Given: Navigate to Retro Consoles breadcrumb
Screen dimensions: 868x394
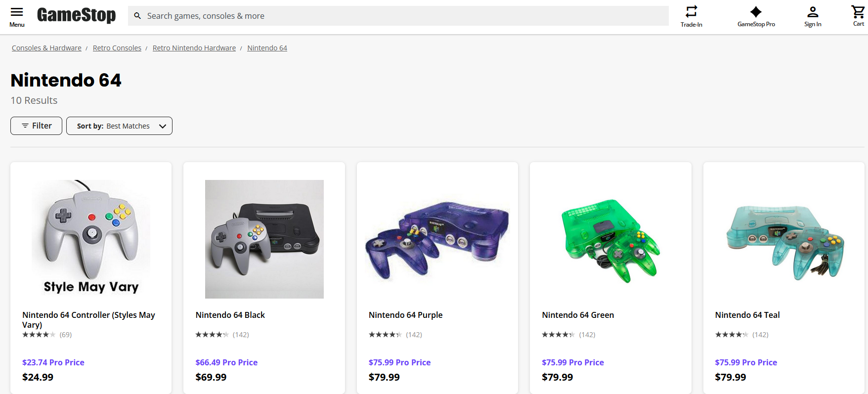Looking at the screenshot, I should tap(117, 48).
